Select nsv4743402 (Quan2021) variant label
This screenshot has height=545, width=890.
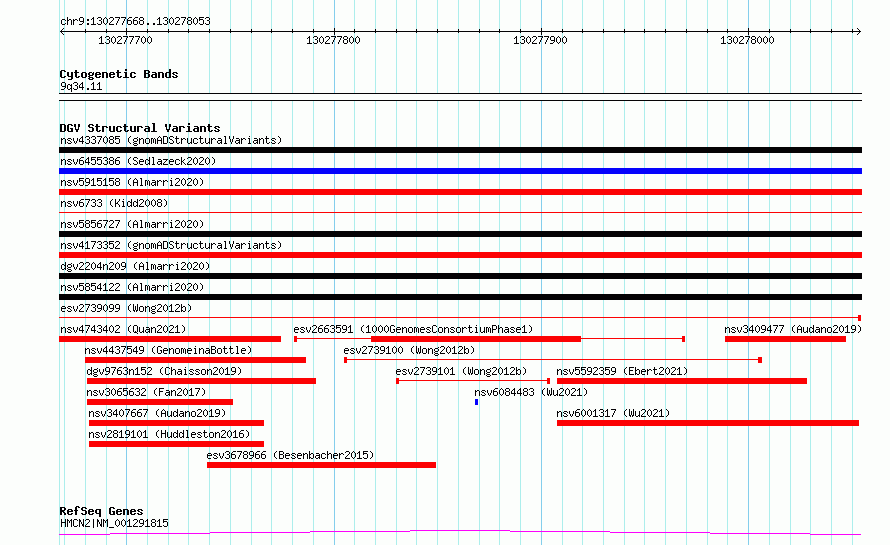point(123,329)
